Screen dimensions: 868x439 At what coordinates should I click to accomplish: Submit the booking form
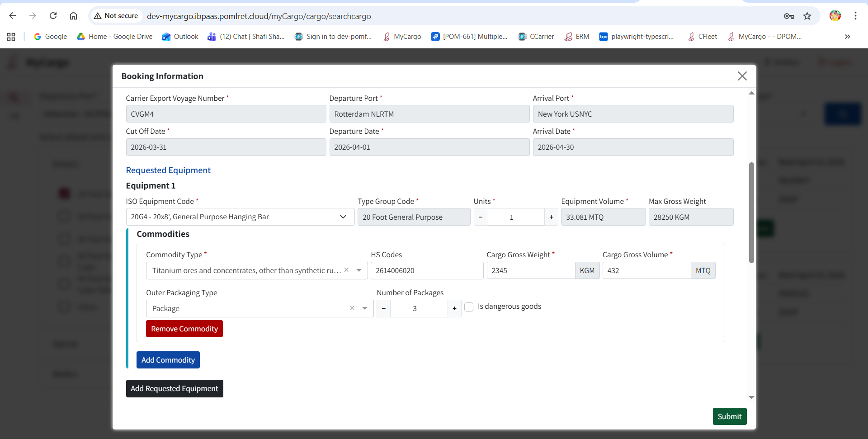[x=729, y=416]
